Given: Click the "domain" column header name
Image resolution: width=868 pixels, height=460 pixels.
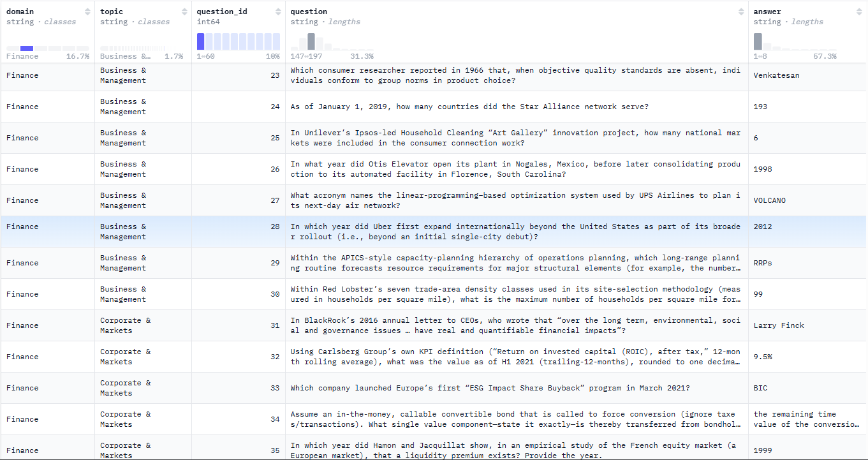Looking at the screenshot, I should 20,11.
